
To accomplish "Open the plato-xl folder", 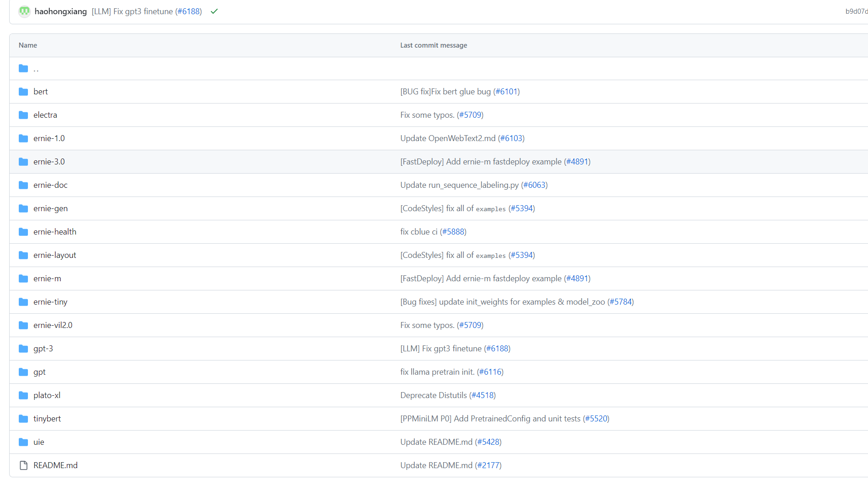I will click(47, 395).
